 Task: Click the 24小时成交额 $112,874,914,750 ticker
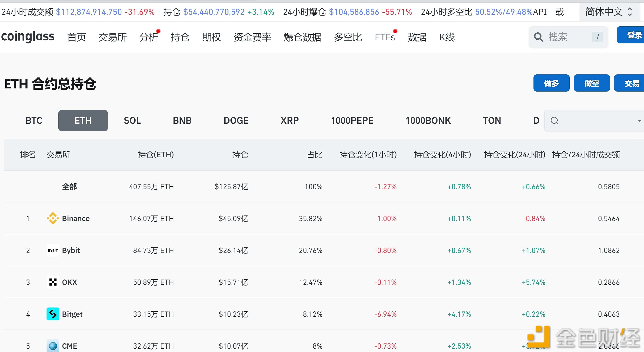click(x=78, y=12)
